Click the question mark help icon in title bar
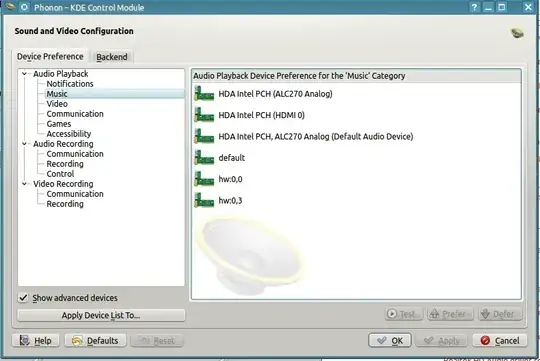This screenshot has width=540, height=361. (x=474, y=7)
